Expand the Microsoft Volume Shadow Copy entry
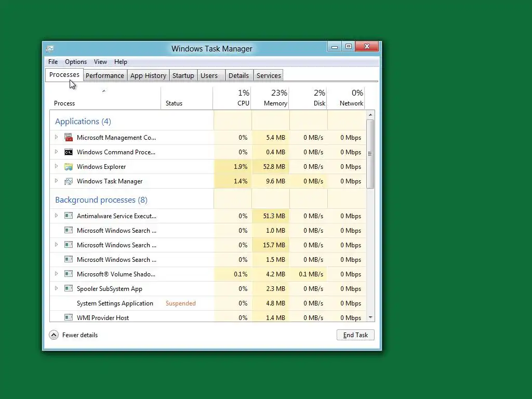 [x=56, y=274]
